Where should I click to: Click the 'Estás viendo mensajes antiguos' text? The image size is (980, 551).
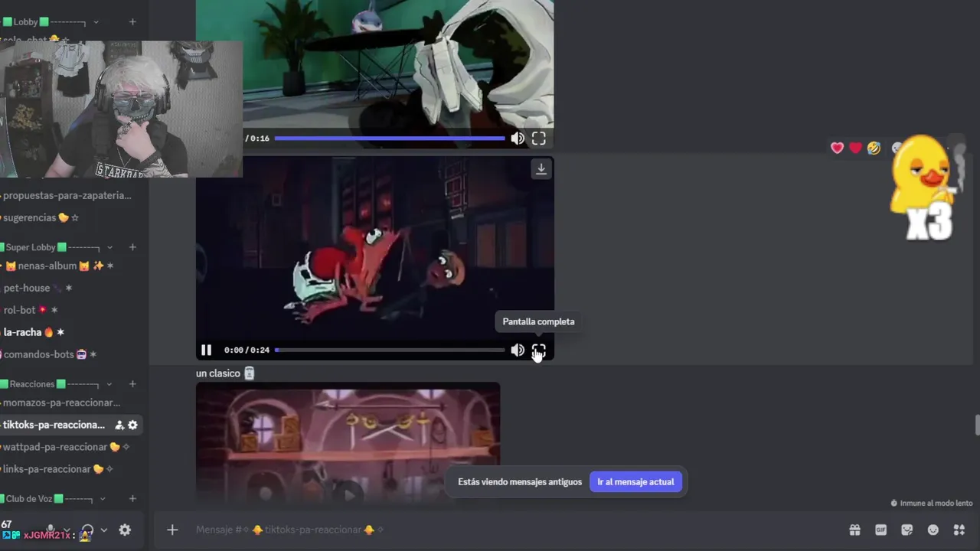[x=520, y=482]
